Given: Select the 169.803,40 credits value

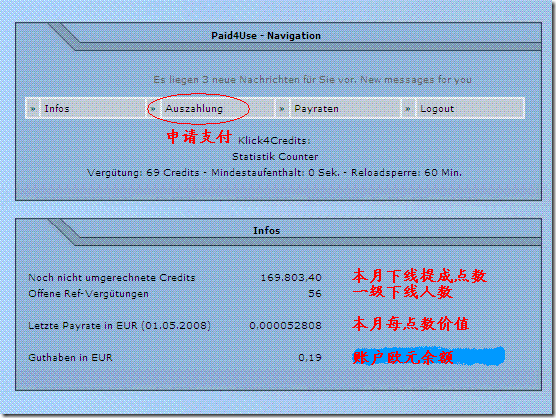Looking at the screenshot, I should tap(291, 278).
